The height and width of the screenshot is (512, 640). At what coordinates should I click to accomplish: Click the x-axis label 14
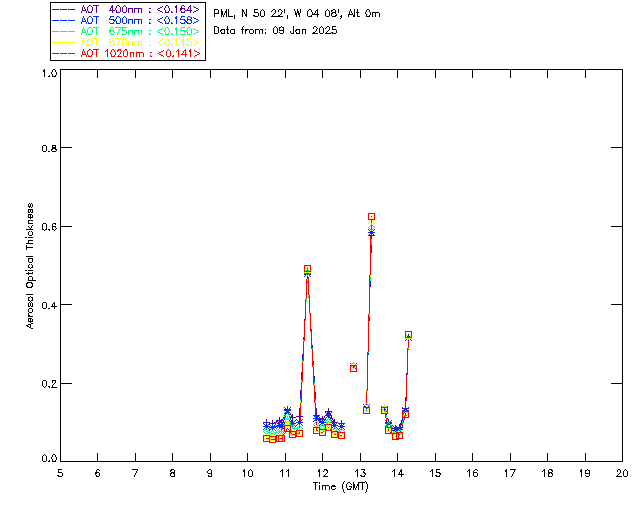coord(398,473)
